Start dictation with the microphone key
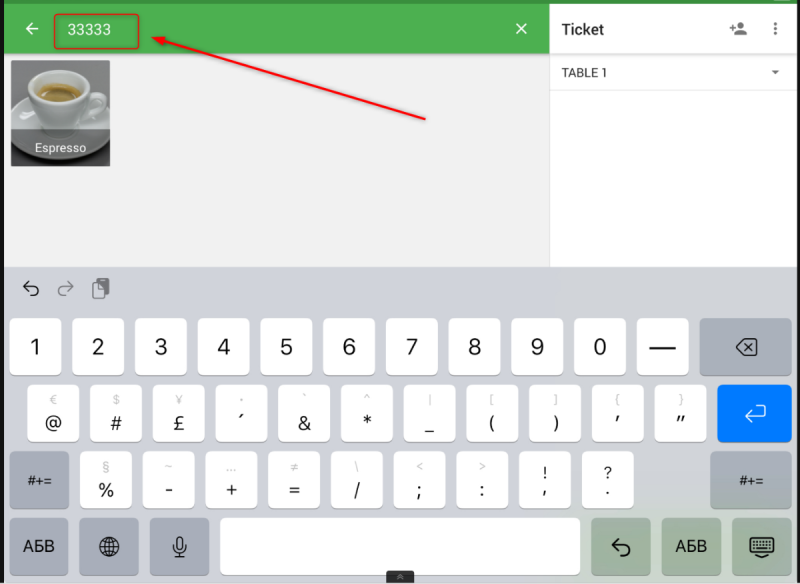Screen dimensions: 800x584 180,546
